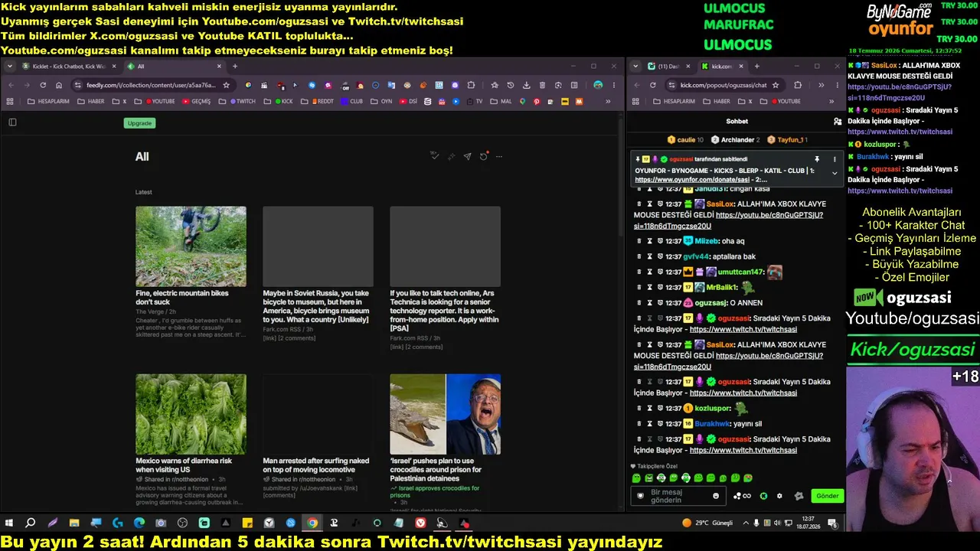Open 'Man arrested after surfing' article

[316, 465]
